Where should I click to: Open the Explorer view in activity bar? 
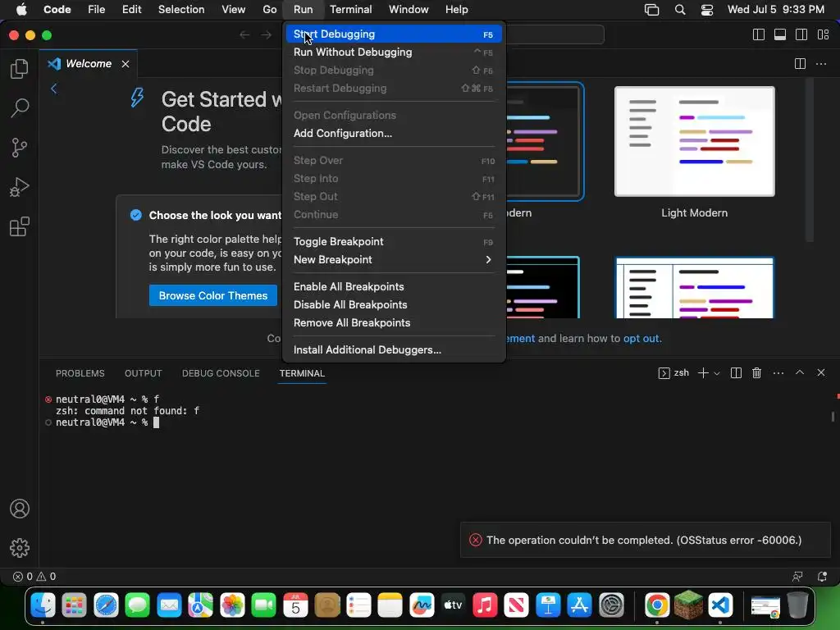pyautogui.click(x=20, y=69)
